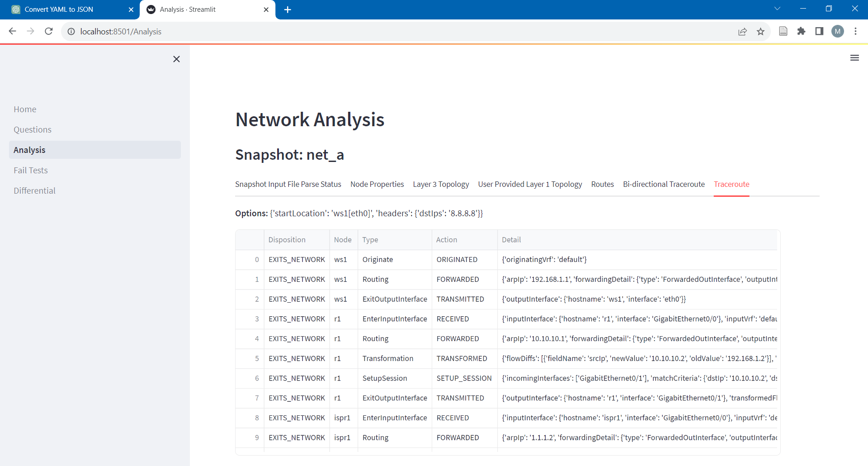Select the SETUP_SESSION action cell
Image resolution: width=868 pixels, height=466 pixels.
[464, 378]
